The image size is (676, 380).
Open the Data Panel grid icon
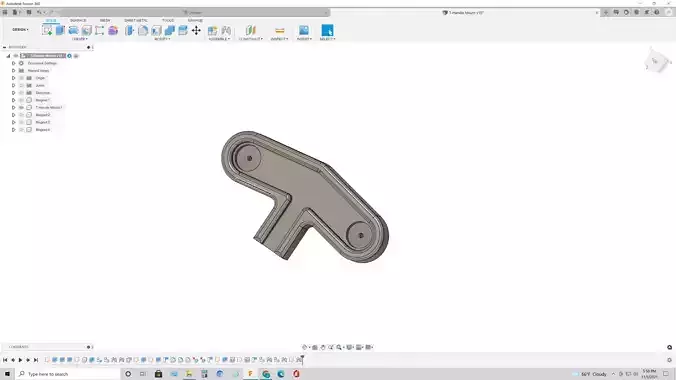pos(5,13)
